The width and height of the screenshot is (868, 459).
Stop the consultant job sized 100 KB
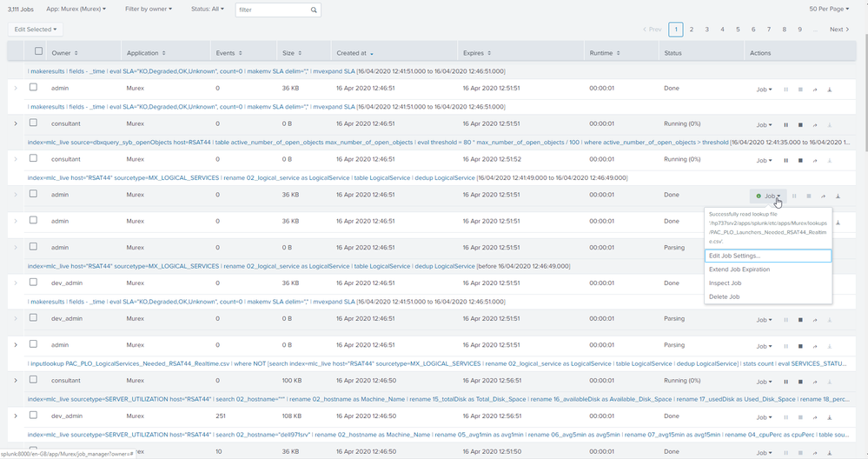tap(800, 382)
